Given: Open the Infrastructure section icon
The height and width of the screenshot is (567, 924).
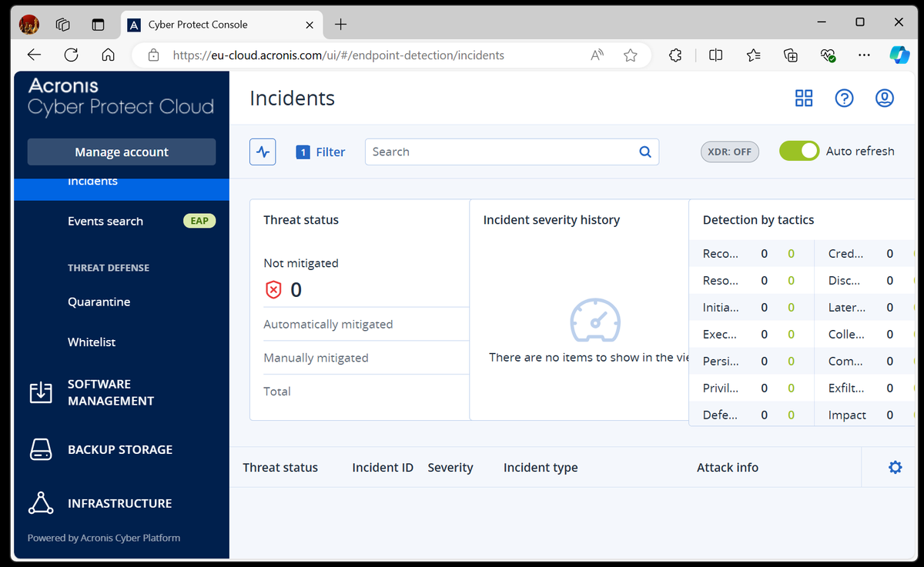Looking at the screenshot, I should (40, 503).
